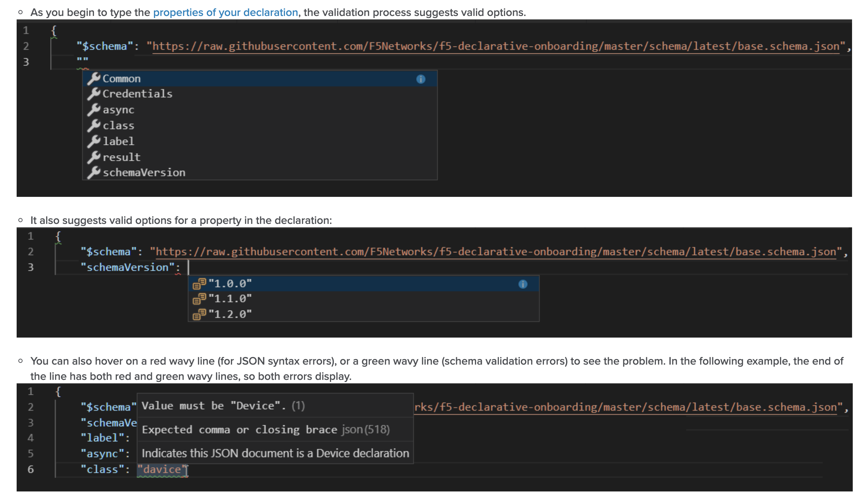This screenshot has height=497, width=868.
Task: Click the wrench icon beside Common
Action: point(94,79)
